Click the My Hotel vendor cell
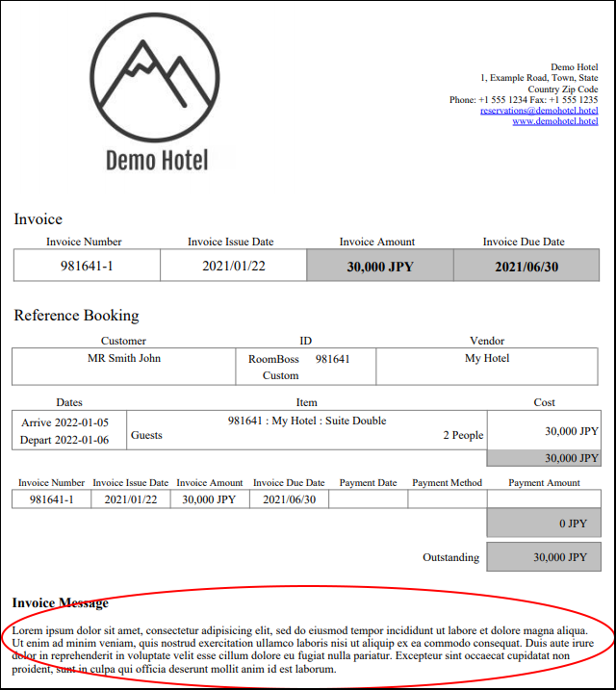Viewport: 616px width, 690px height. (x=487, y=358)
